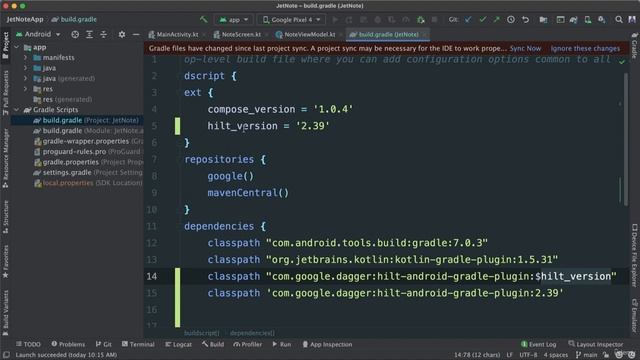Toggle tool window bars in status corner
Viewport: 640px width, 360px height.
click(6, 355)
